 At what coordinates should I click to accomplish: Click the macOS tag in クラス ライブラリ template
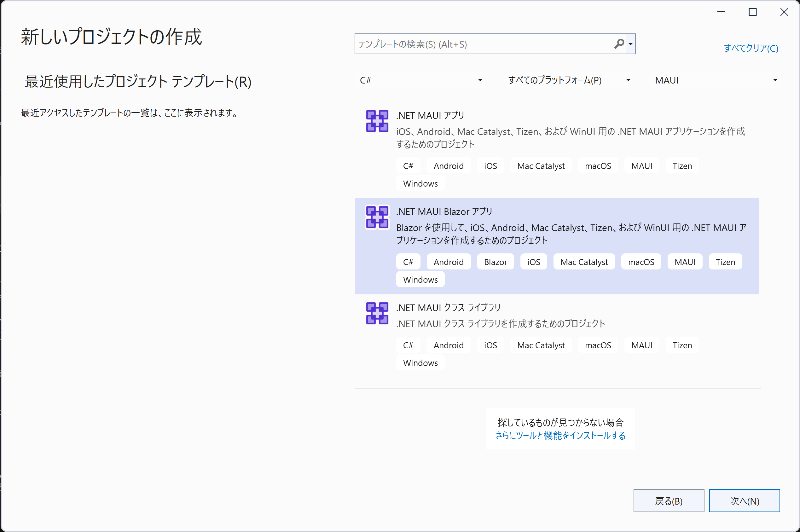(x=598, y=345)
